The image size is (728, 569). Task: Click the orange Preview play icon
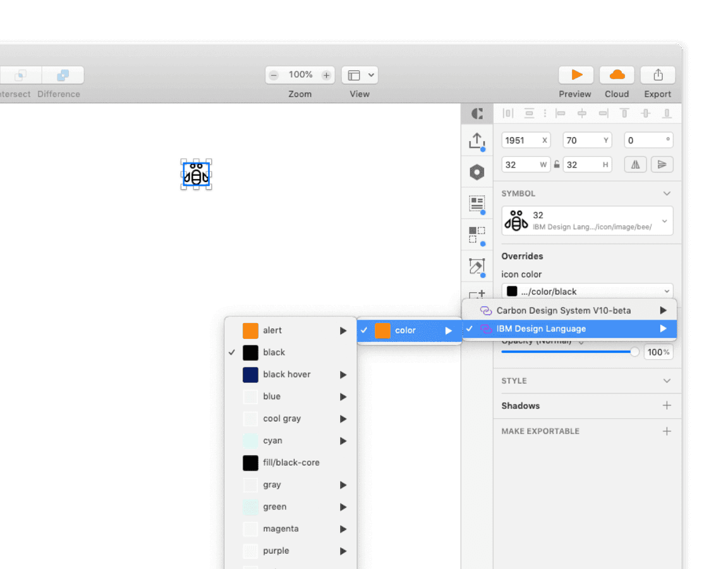pos(575,75)
